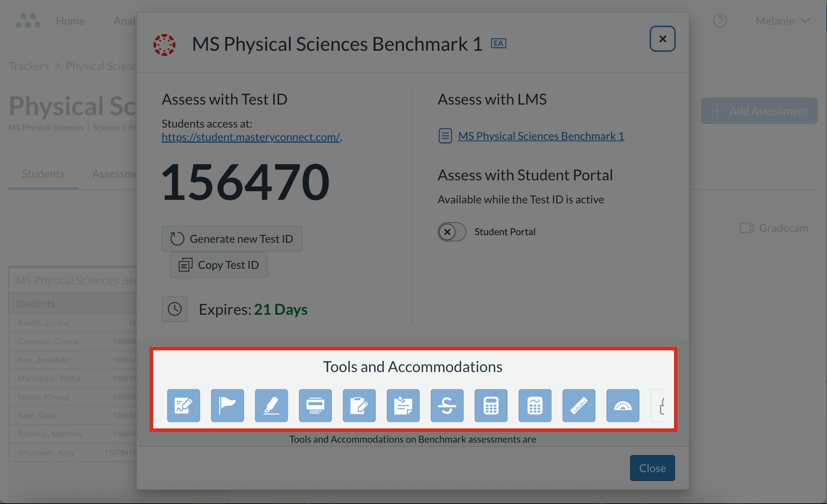Select the highlighter tool icon
This screenshot has height=504, width=827.
point(271,405)
